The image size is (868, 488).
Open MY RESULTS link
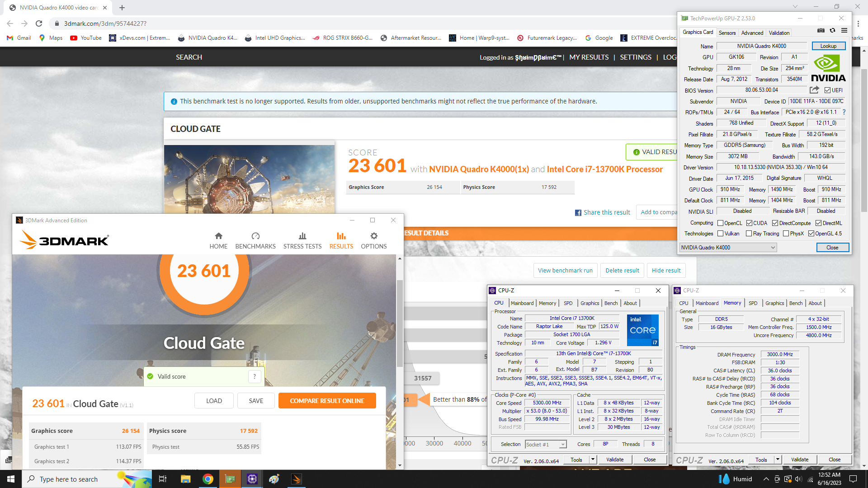point(589,57)
